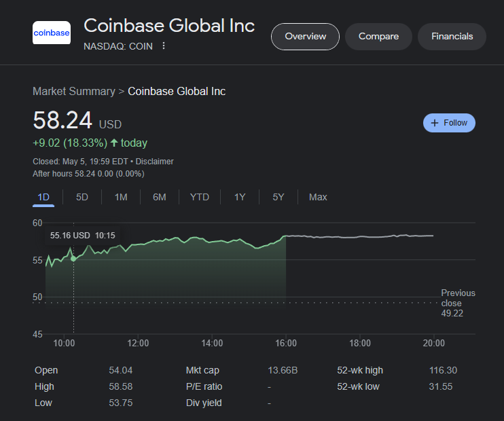Click the Low value 53.75
The height and width of the screenshot is (421, 504).
pyautogui.click(x=120, y=403)
